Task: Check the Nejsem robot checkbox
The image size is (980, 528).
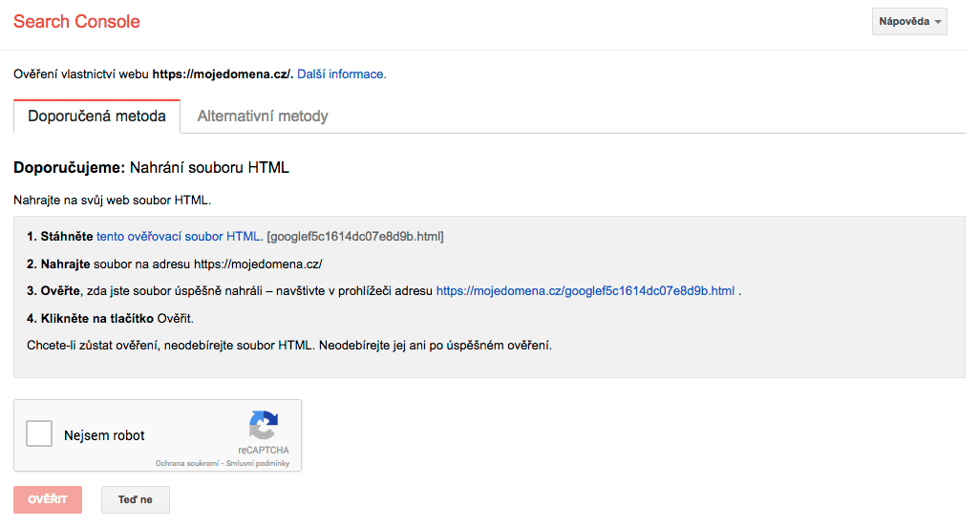Action: 39,433
